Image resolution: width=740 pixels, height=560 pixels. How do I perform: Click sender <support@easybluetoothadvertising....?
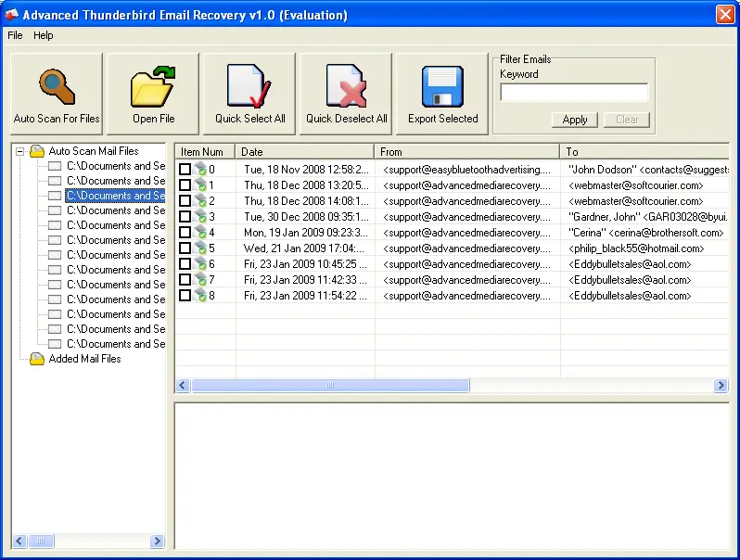point(466,170)
